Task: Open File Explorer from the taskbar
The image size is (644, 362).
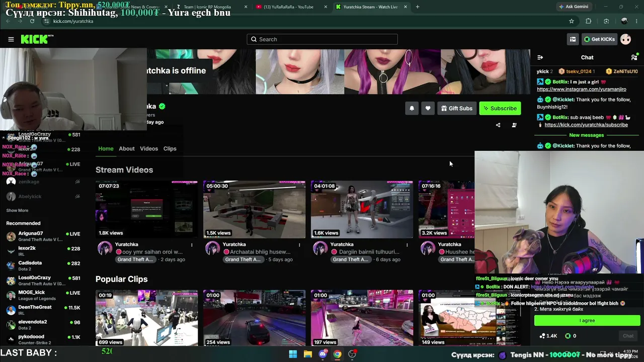Action: click(307, 354)
